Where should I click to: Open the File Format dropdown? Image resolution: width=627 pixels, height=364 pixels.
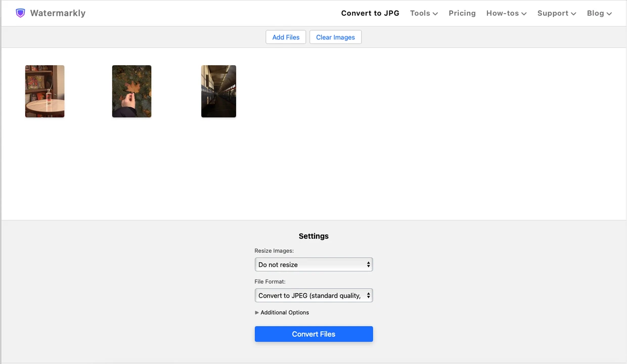tap(313, 296)
